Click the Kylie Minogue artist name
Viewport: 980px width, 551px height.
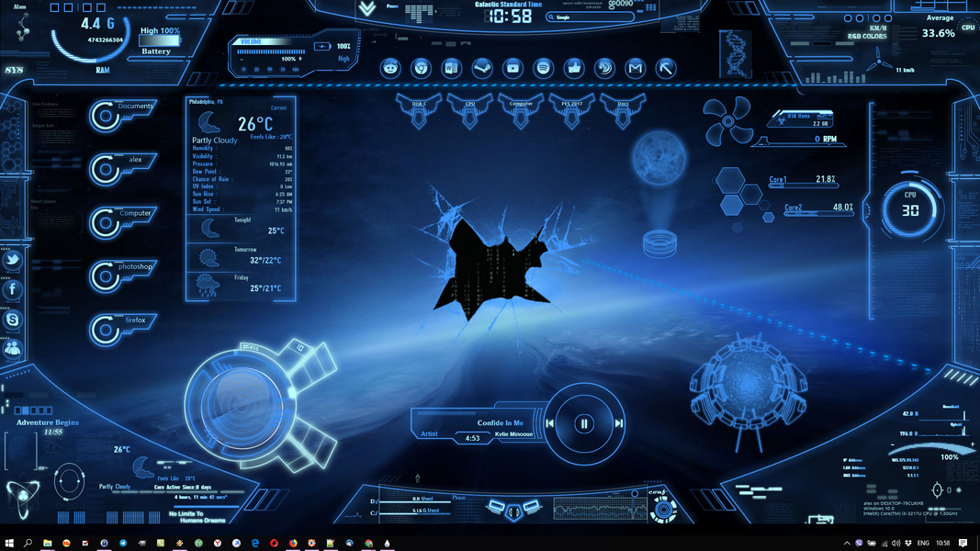tap(513, 434)
